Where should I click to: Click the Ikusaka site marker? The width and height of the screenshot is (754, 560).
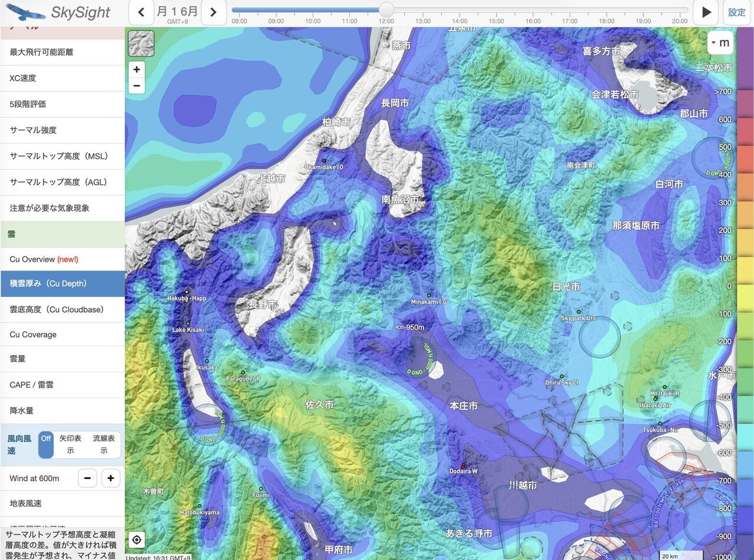[207, 361]
